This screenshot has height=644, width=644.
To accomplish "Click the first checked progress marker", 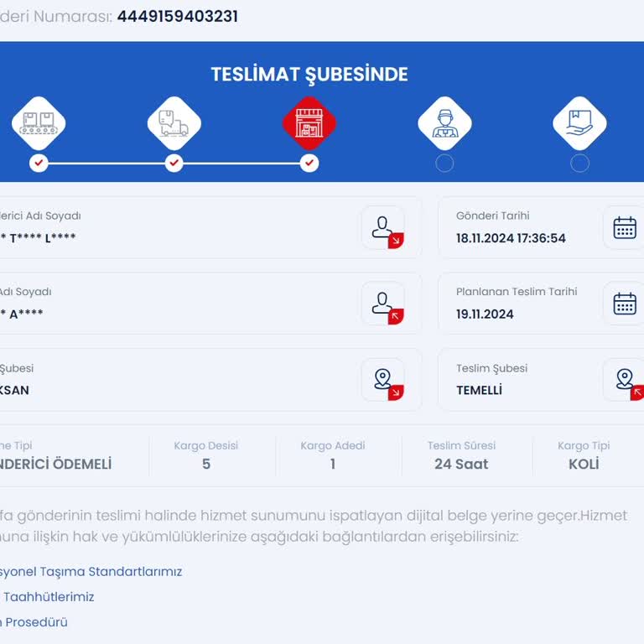I will (39, 163).
